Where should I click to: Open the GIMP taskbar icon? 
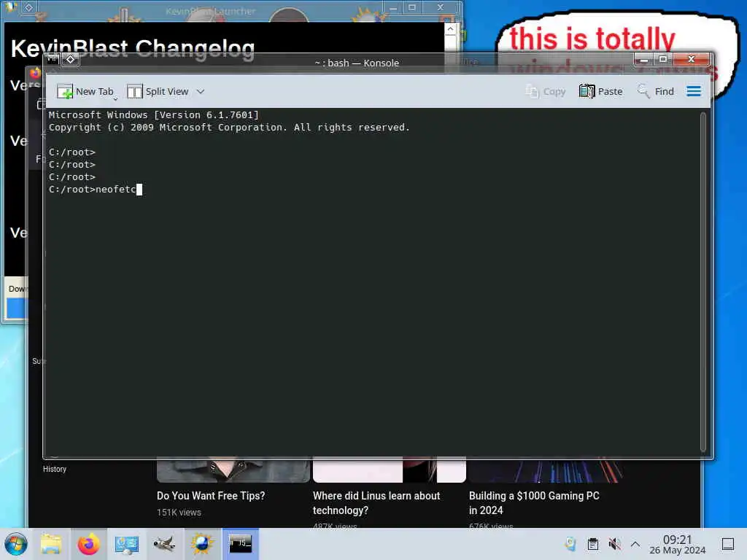coord(164,544)
